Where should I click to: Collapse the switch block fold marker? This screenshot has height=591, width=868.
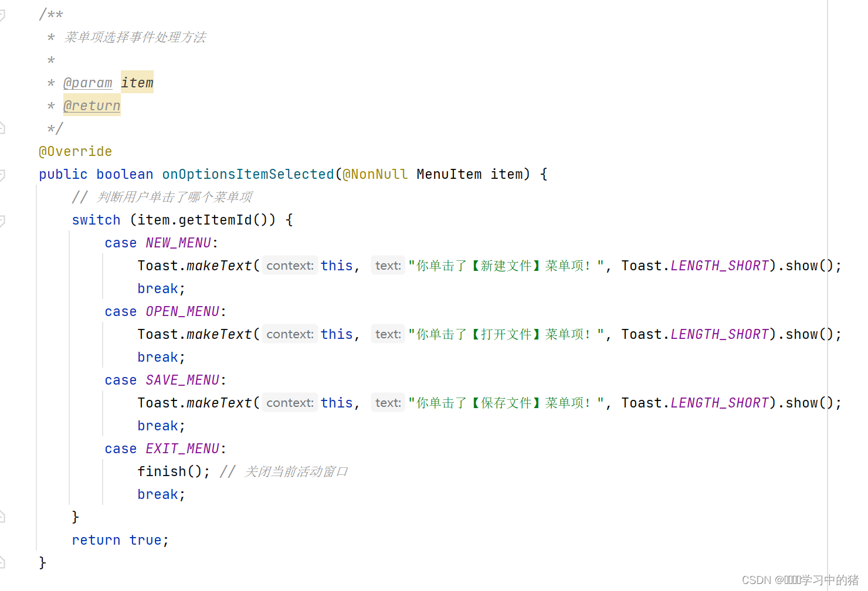2,220
